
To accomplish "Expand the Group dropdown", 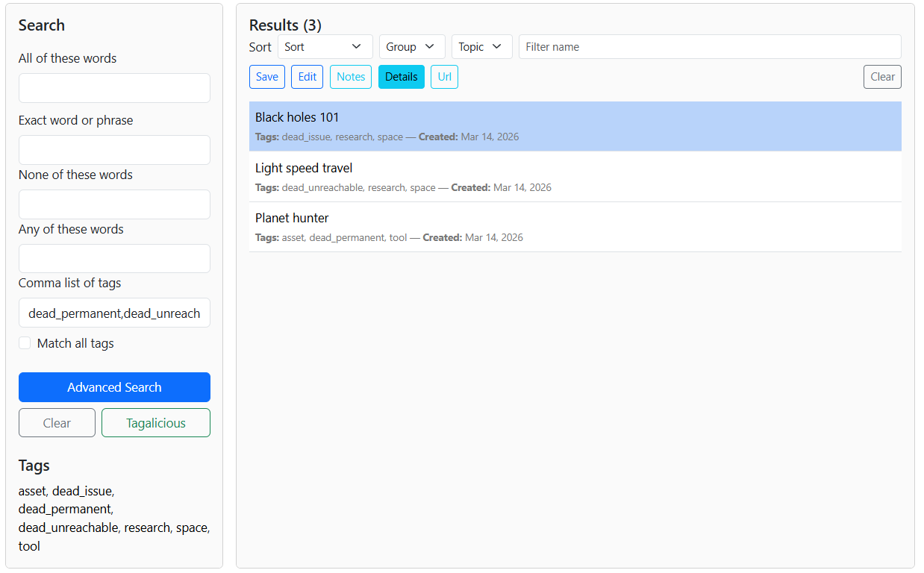I will tap(411, 47).
